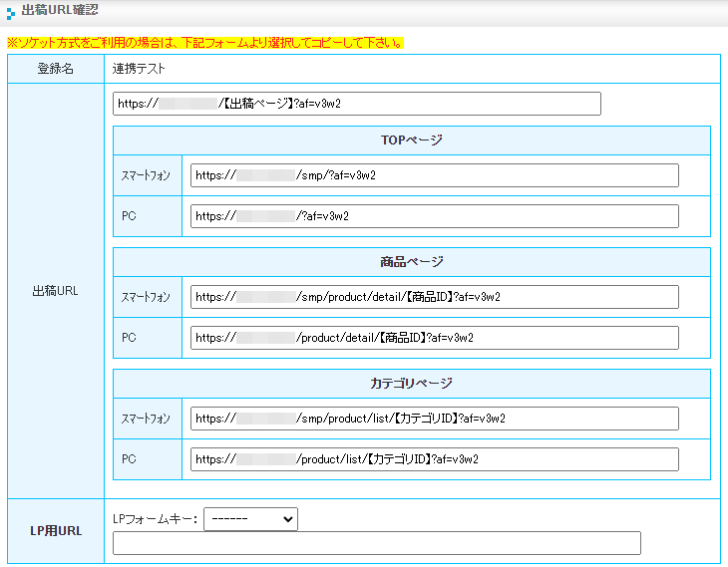Click the icon beside 出稿URL確認 heading
Viewport: 728px width, 567px height.
click(10, 11)
